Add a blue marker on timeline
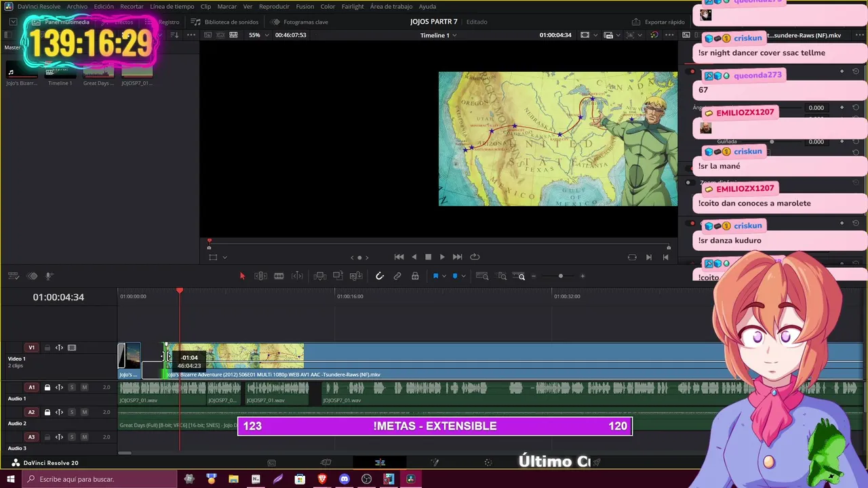The image size is (868, 488). click(x=455, y=276)
